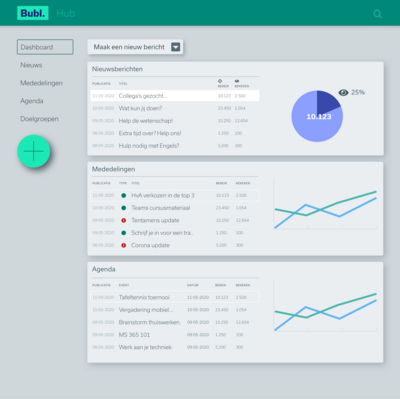Click the Mededelingen line chart
Screen dimensions: 400x399
coord(325,204)
